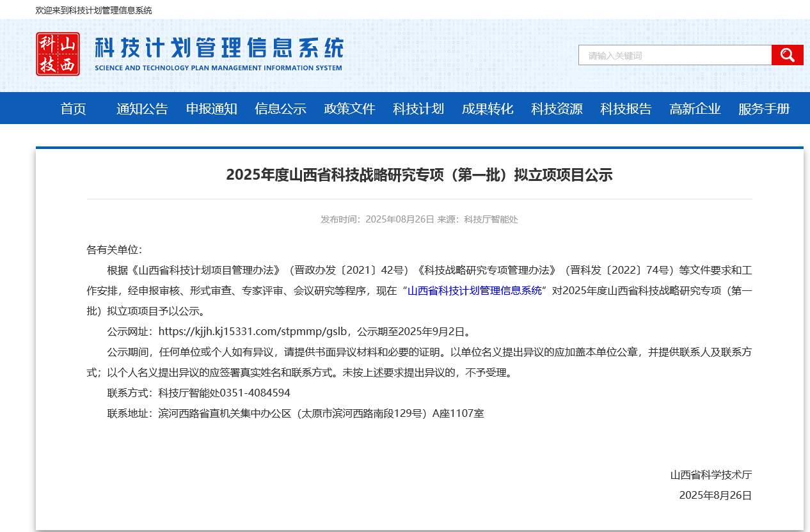810x532 pixels.
Task: Open the 服务手册 menu item
Action: (x=764, y=109)
